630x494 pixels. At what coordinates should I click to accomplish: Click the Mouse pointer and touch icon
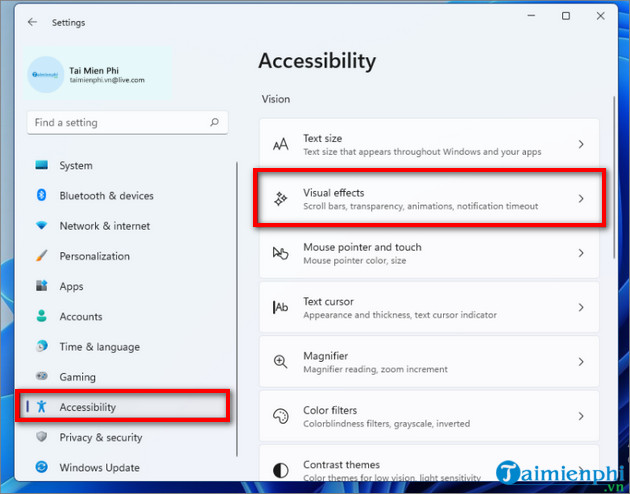click(x=280, y=253)
